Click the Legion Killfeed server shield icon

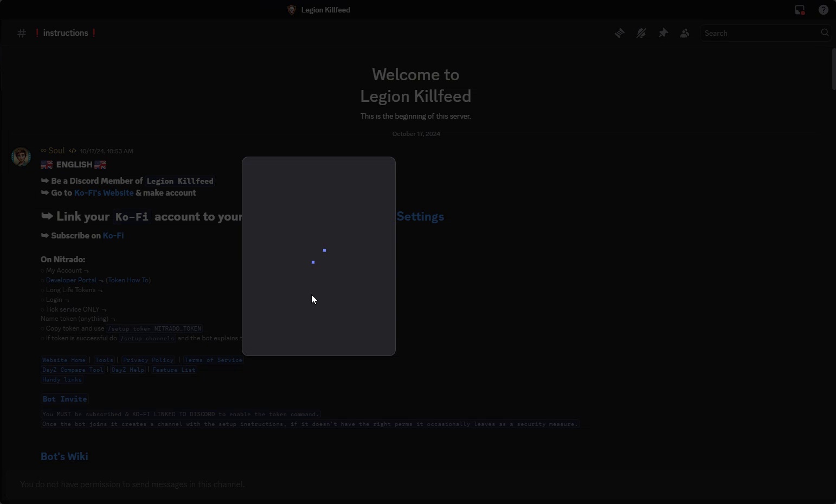click(292, 10)
